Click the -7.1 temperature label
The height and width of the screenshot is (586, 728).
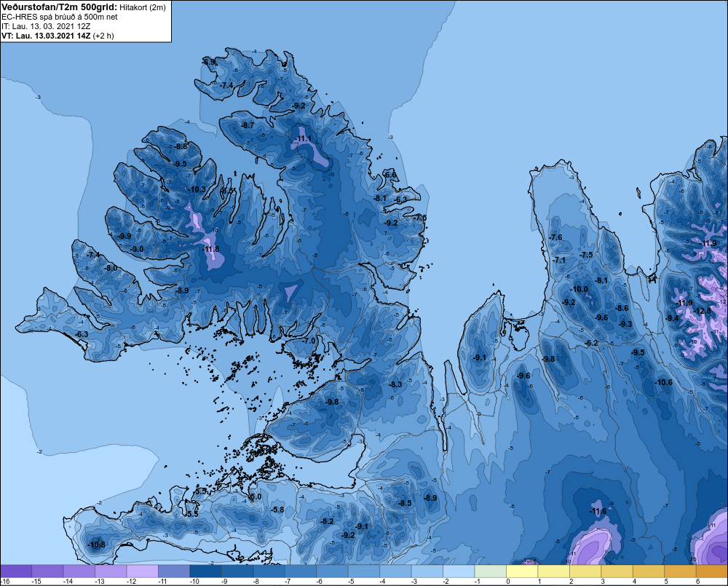559,260
